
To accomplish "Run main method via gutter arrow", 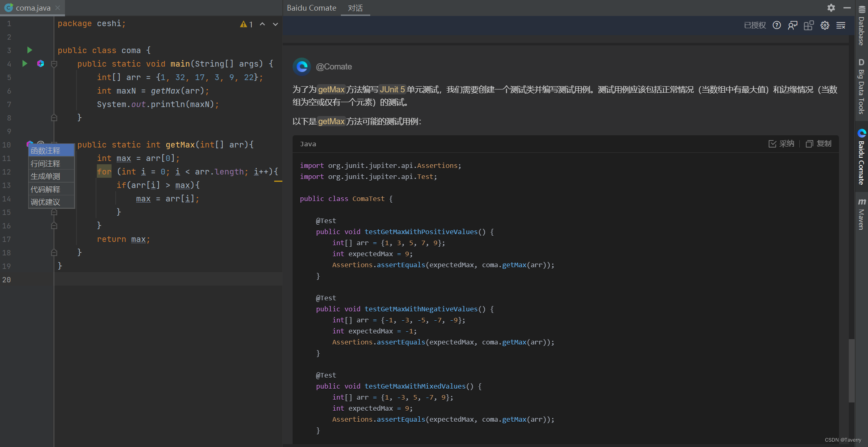I will coord(25,63).
